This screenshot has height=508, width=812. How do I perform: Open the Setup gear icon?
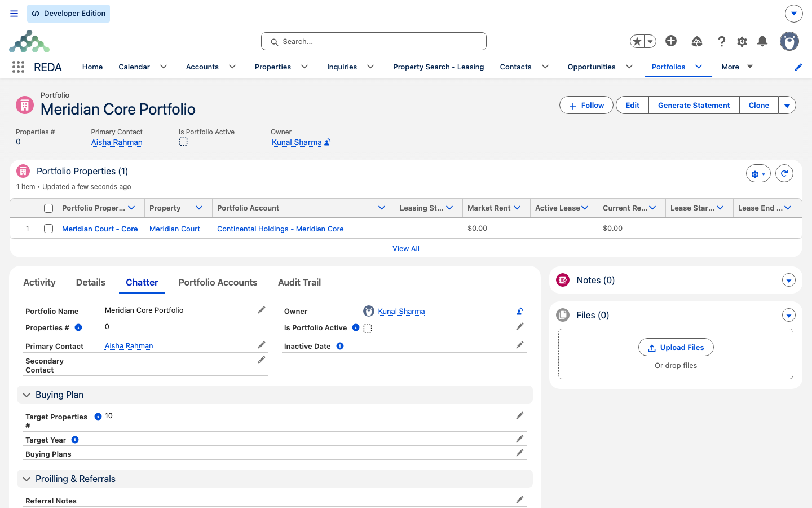[x=742, y=41]
